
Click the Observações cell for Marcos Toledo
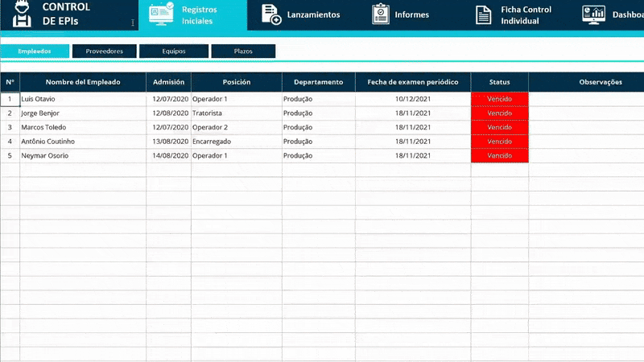pyautogui.click(x=586, y=127)
